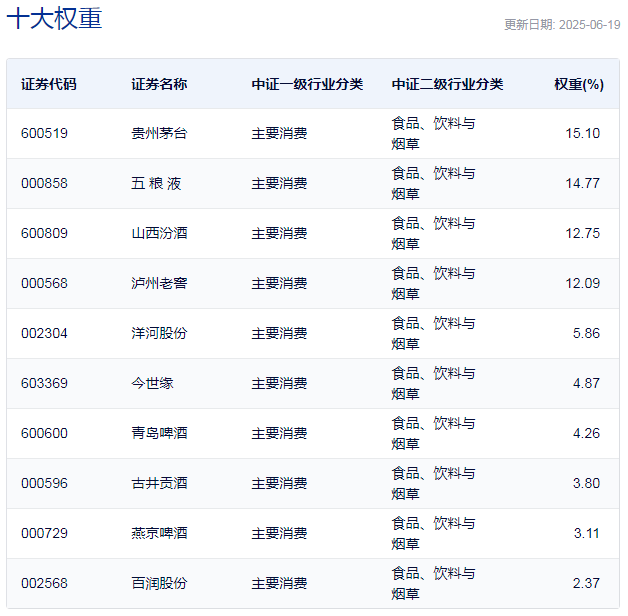Click 食品、饮料与烟草 in the 今世缘 row
Viewport: 628px width, 616px height.
(433, 383)
